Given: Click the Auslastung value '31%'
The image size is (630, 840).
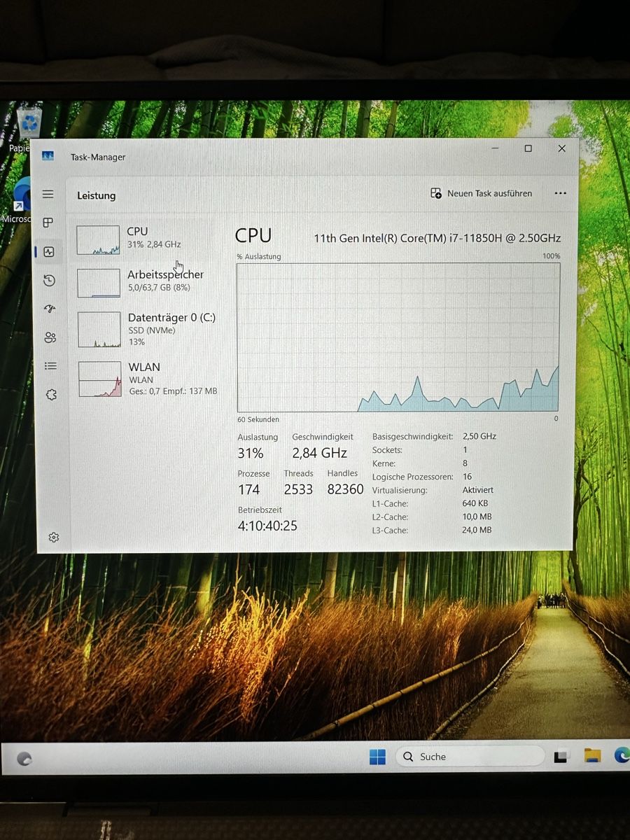Looking at the screenshot, I should (x=251, y=453).
